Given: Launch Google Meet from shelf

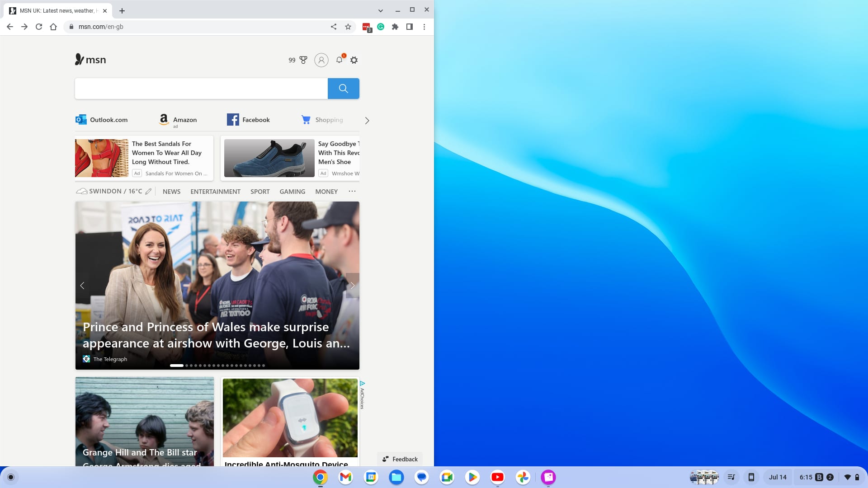Looking at the screenshot, I should [447, 477].
